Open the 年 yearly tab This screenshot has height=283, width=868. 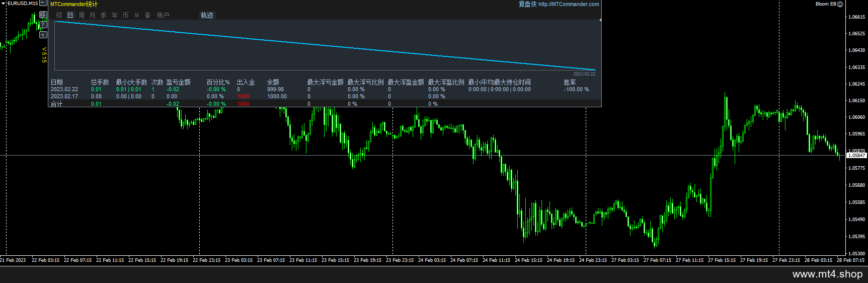point(115,15)
